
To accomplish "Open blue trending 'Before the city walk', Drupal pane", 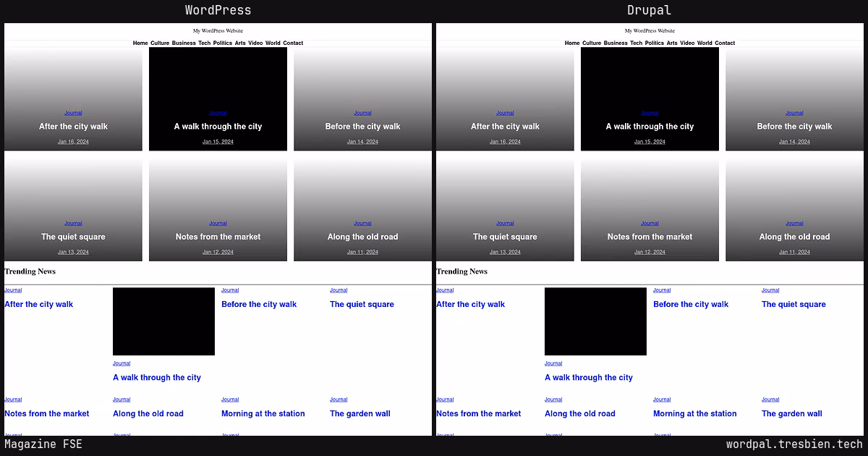I will [x=691, y=305].
